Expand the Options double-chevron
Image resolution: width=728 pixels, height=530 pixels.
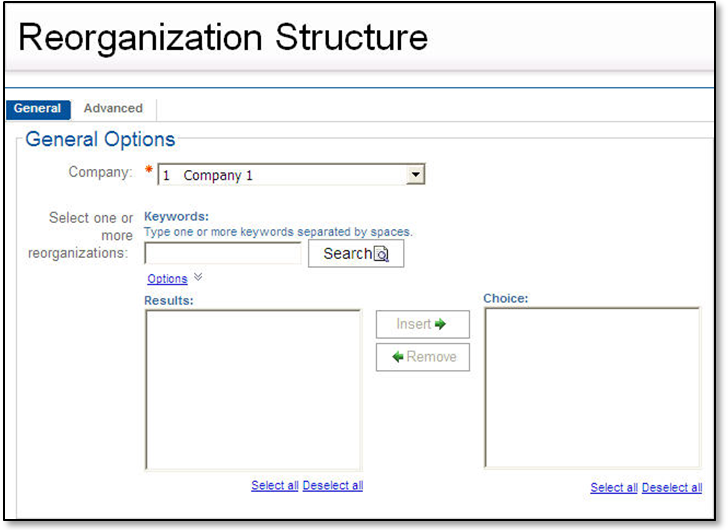click(x=198, y=277)
